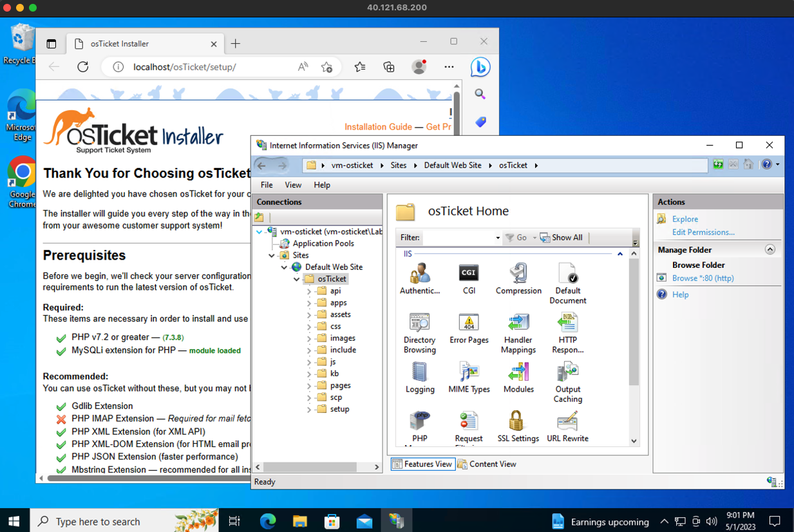Open Edge collections icon
This screenshot has width=794, height=532.
click(x=389, y=67)
